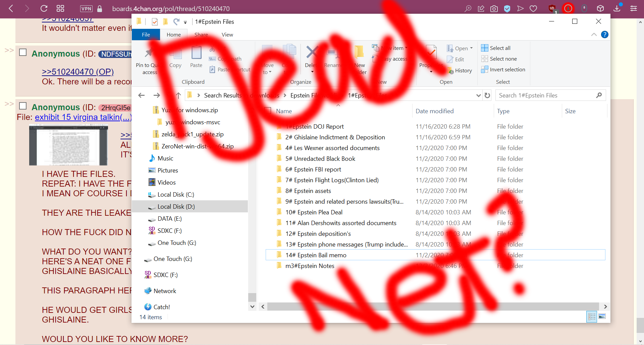
Task: Select DATA (E:) drive
Action: 170,219
